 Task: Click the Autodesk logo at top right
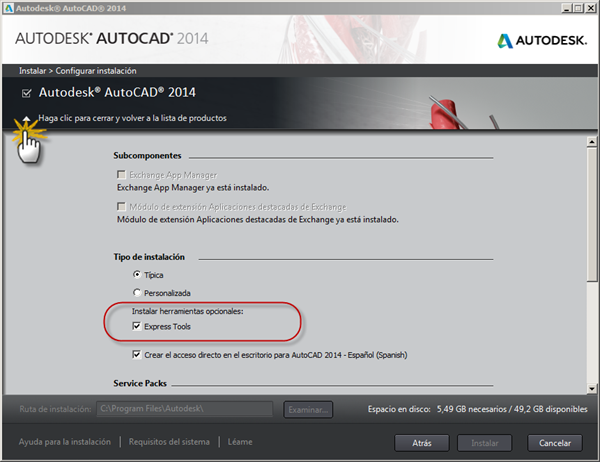click(x=542, y=41)
